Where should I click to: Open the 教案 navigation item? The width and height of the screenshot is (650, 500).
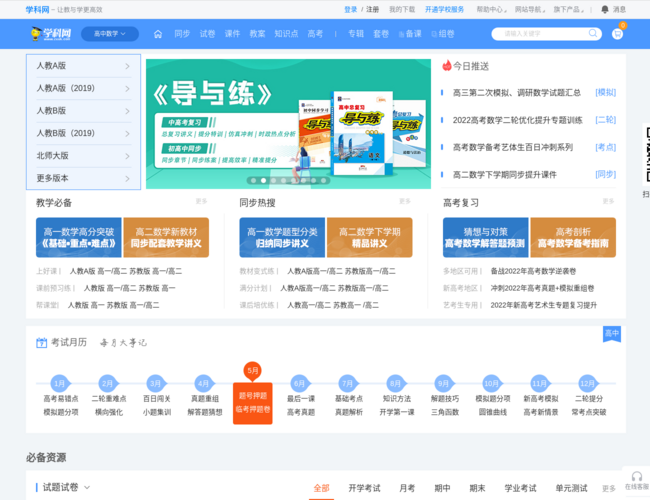click(x=257, y=34)
